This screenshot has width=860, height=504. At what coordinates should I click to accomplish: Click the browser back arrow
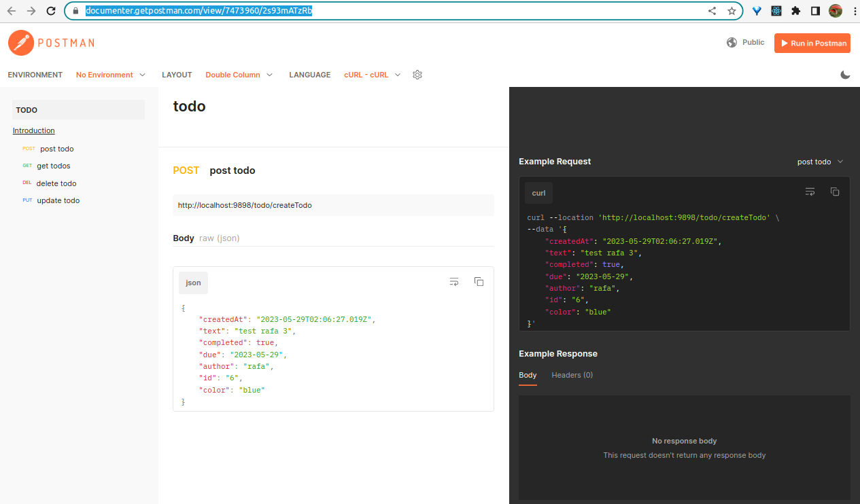tap(12, 11)
